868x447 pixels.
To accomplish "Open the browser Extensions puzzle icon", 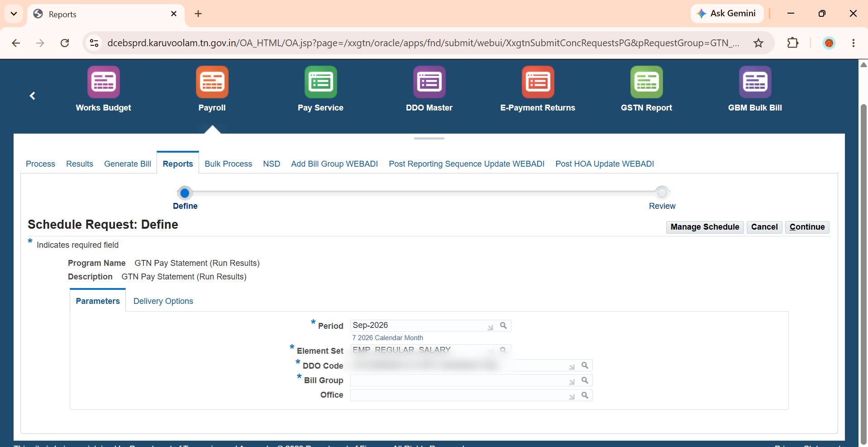I will pos(793,43).
